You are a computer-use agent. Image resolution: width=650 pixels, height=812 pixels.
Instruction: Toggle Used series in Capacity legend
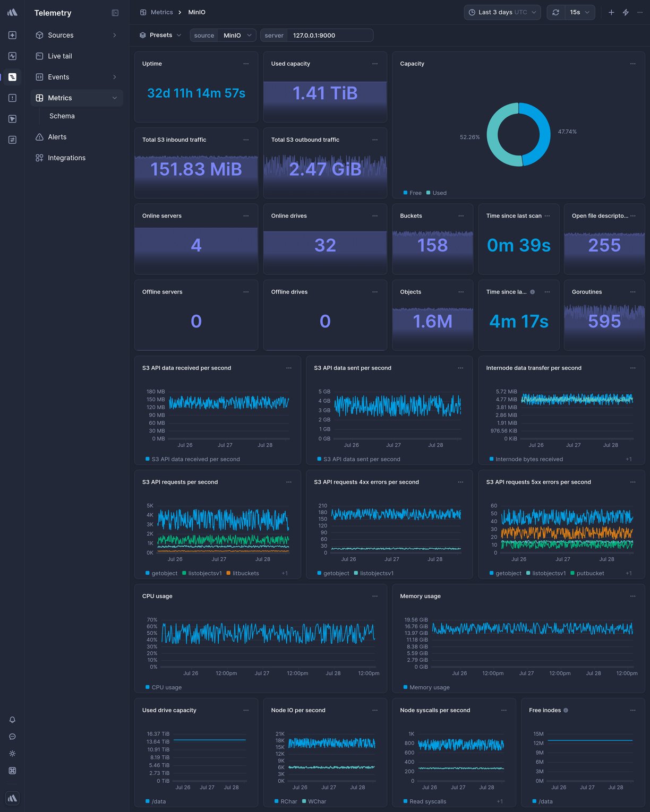tap(436, 193)
